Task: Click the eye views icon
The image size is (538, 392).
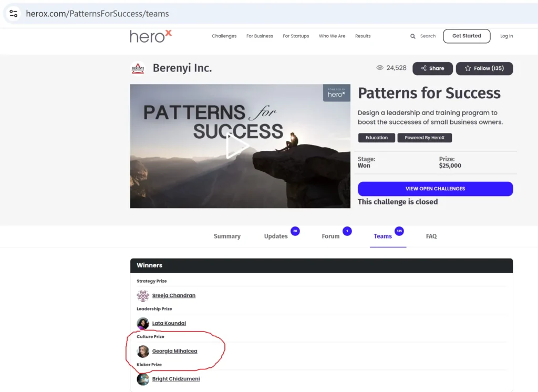Action: point(380,68)
